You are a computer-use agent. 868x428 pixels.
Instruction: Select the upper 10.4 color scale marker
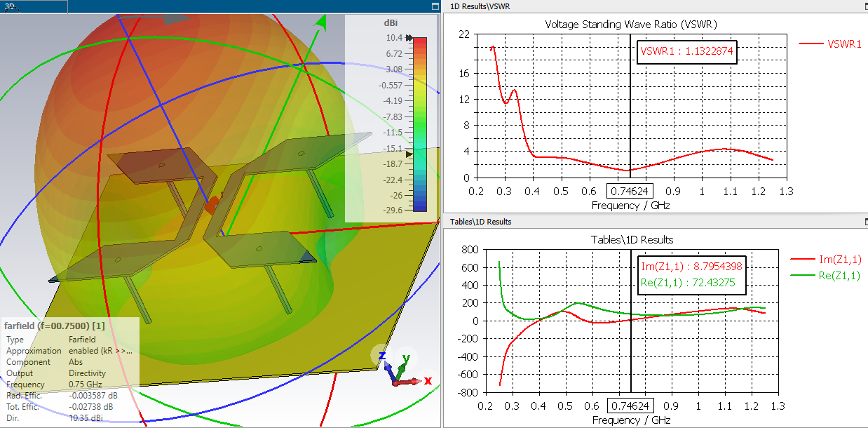pos(410,39)
